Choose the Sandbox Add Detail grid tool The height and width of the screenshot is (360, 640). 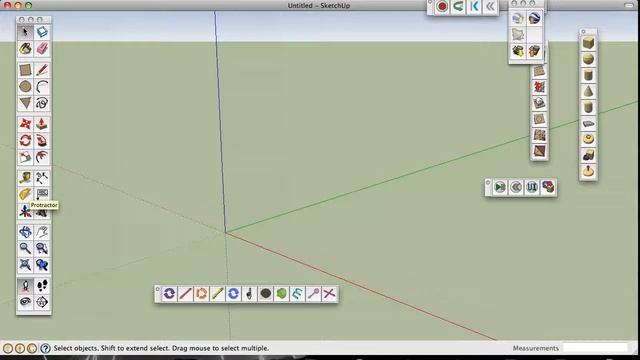(539, 135)
